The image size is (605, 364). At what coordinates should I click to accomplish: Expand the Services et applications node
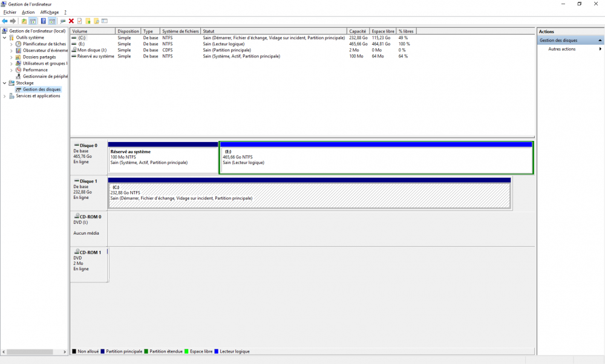click(x=5, y=96)
